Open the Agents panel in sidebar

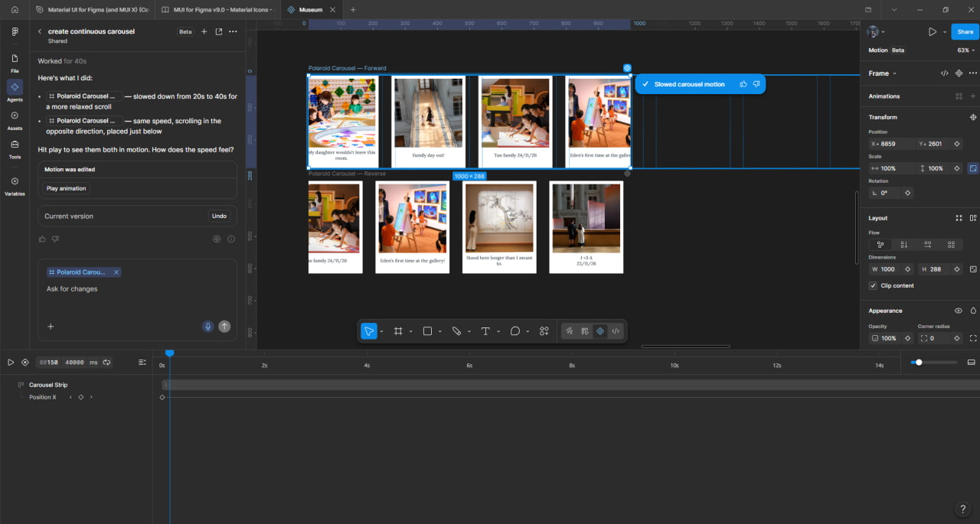click(15, 91)
